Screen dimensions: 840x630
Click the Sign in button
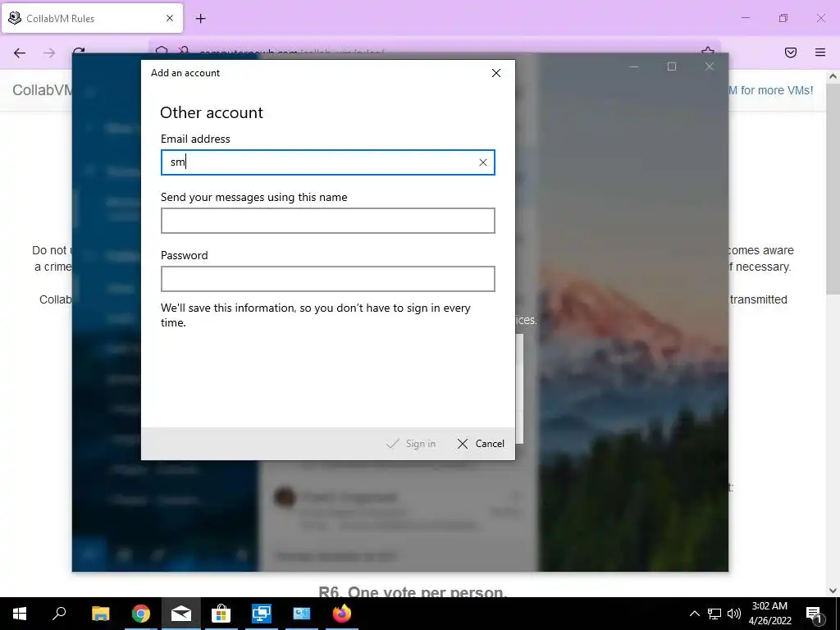[x=411, y=444]
